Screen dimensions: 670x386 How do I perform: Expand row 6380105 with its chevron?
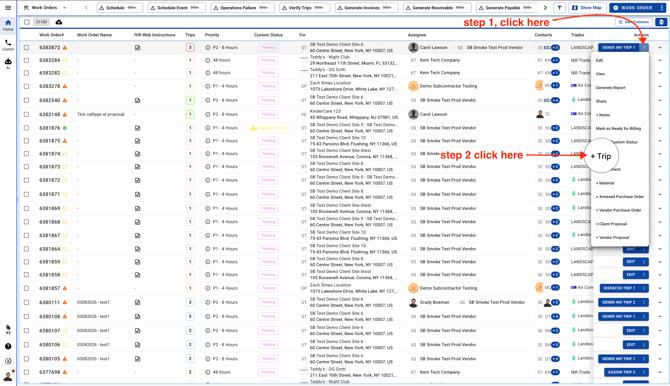tap(660, 359)
